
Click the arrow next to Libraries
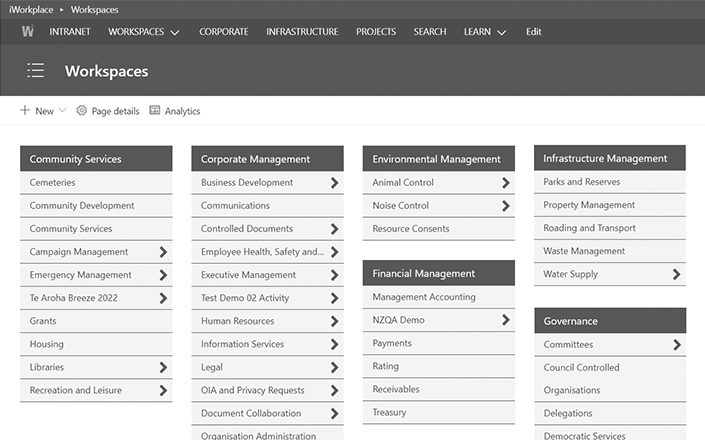tap(163, 367)
